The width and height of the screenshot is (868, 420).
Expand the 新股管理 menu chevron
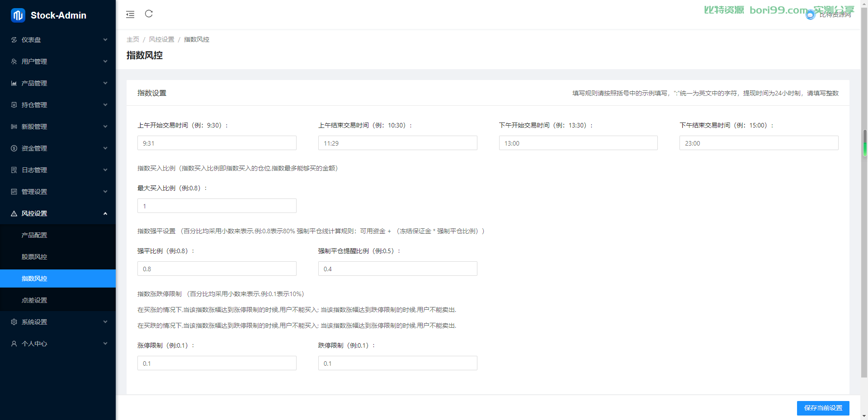(105, 127)
